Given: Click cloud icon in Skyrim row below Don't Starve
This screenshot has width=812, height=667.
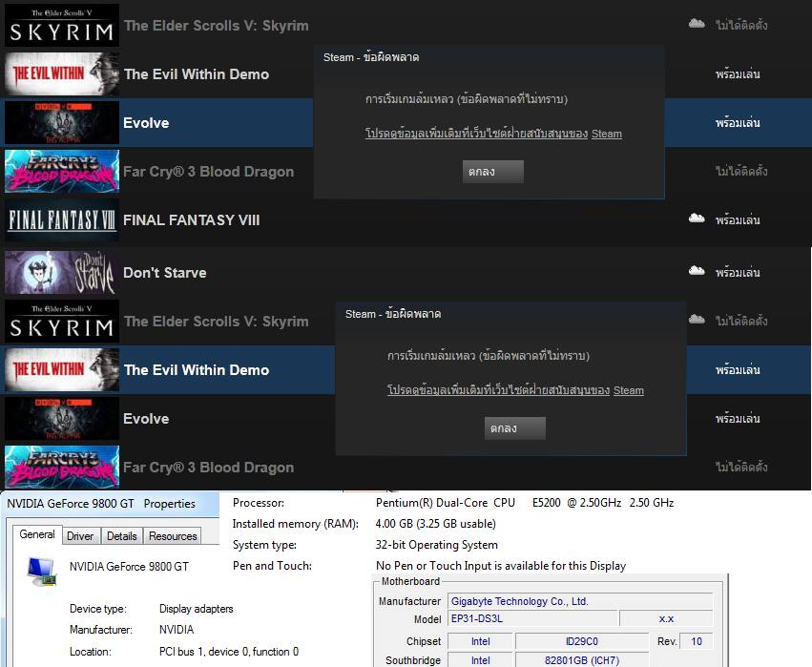Looking at the screenshot, I should (697, 319).
